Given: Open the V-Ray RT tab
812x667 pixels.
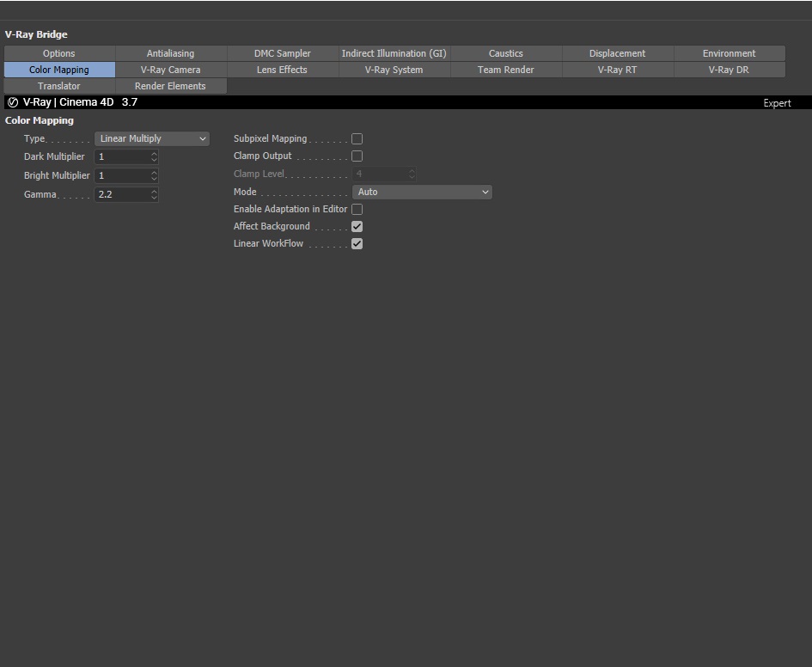Looking at the screenshot, I should pos(618,70).
